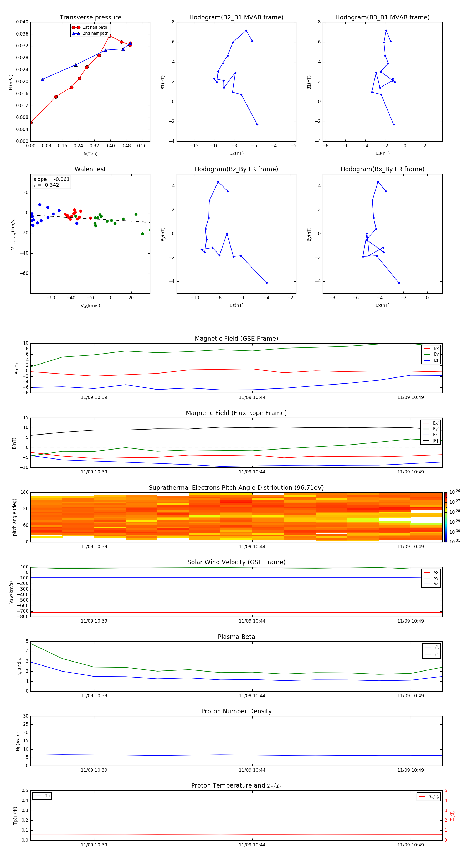Image resolution: width=473 pixels, height=868 pixels.
Task: Select the Vy entry in velocity legend
Action: point(431,578)
